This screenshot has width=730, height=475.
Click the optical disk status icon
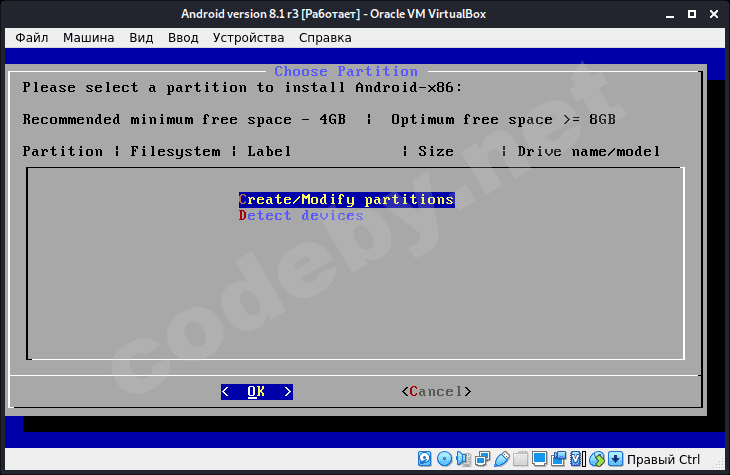coord(445,459)
